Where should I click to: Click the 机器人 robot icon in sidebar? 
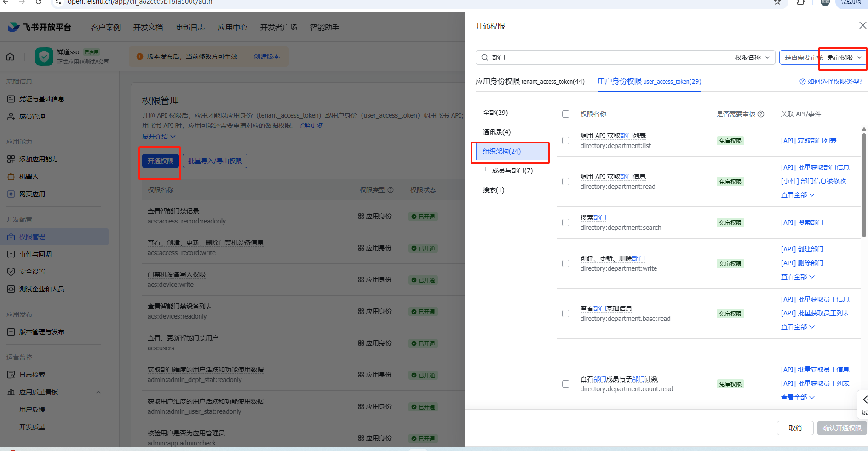click(11, 177)
